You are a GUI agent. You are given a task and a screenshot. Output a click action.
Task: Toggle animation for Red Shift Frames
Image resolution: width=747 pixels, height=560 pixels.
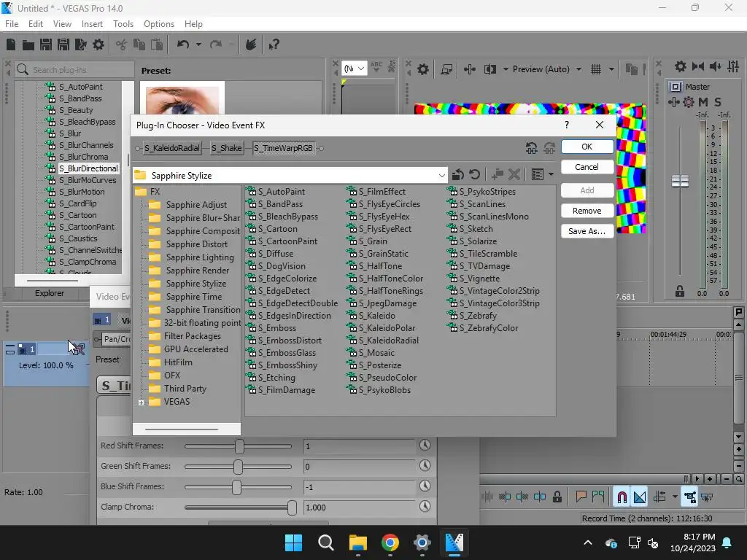coord(425,446)
